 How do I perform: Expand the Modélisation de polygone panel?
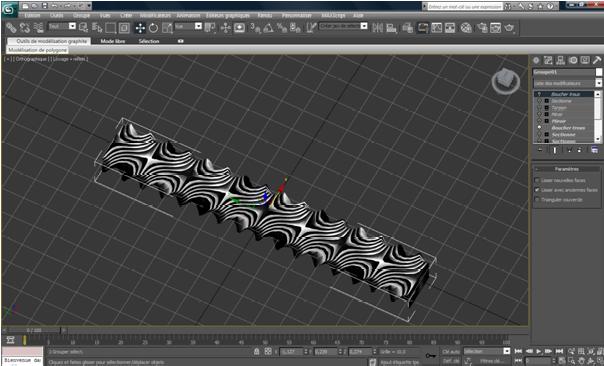[37, 50]
